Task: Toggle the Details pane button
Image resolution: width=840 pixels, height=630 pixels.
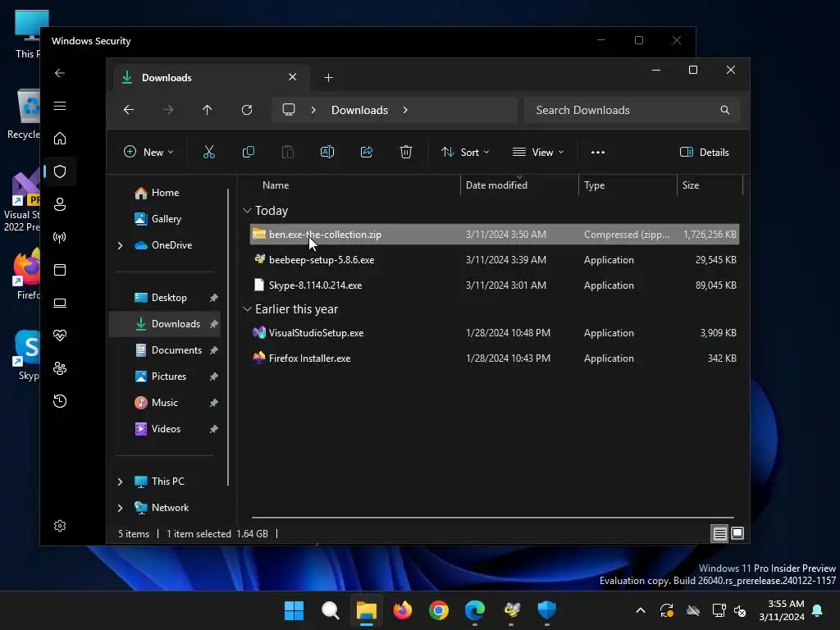Action: point(704,152)
